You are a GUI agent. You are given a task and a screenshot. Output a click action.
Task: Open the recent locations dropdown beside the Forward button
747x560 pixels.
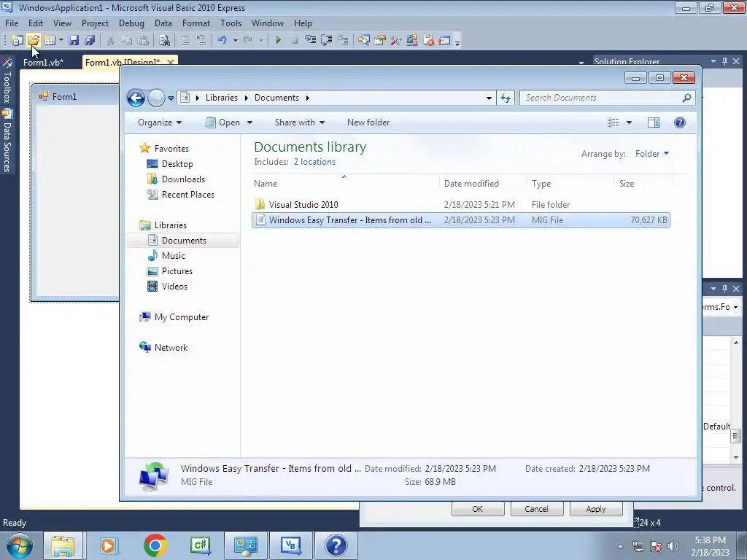click(x=171, y=98)
